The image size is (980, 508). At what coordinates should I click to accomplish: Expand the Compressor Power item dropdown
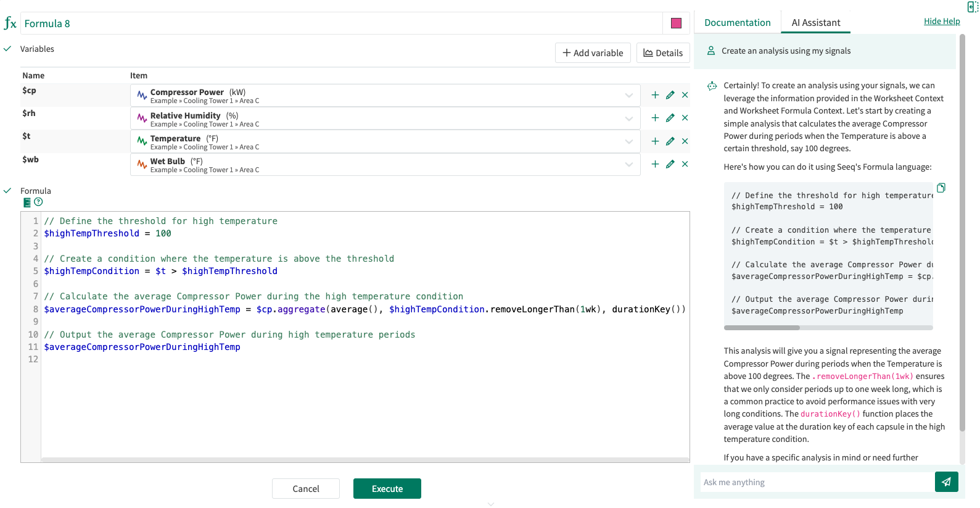click(628, 96)
